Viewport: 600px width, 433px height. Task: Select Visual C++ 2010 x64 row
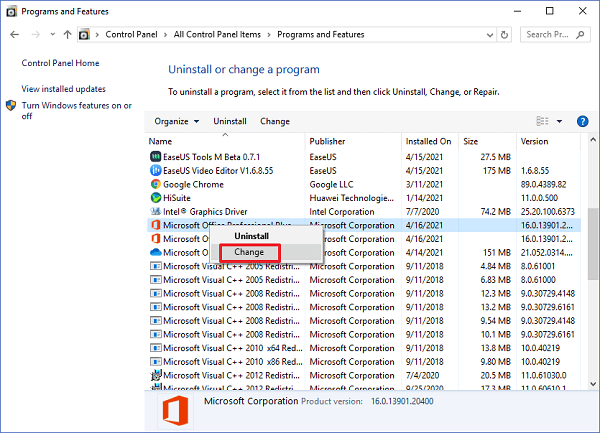(x=364, y=348)
